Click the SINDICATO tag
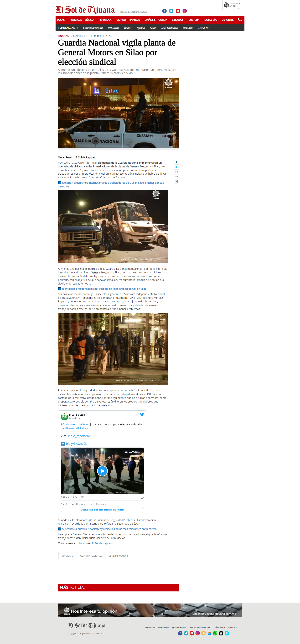 (x=68, y=556)
